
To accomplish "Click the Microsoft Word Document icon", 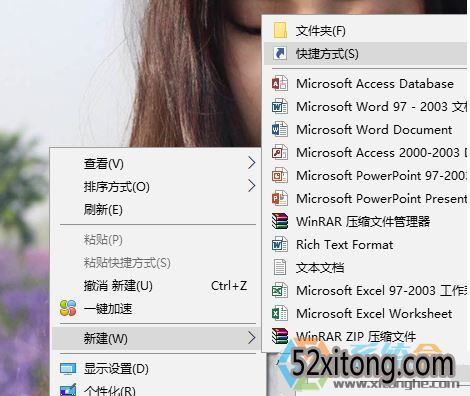I will pyautogui.click(x=280, y=129).
